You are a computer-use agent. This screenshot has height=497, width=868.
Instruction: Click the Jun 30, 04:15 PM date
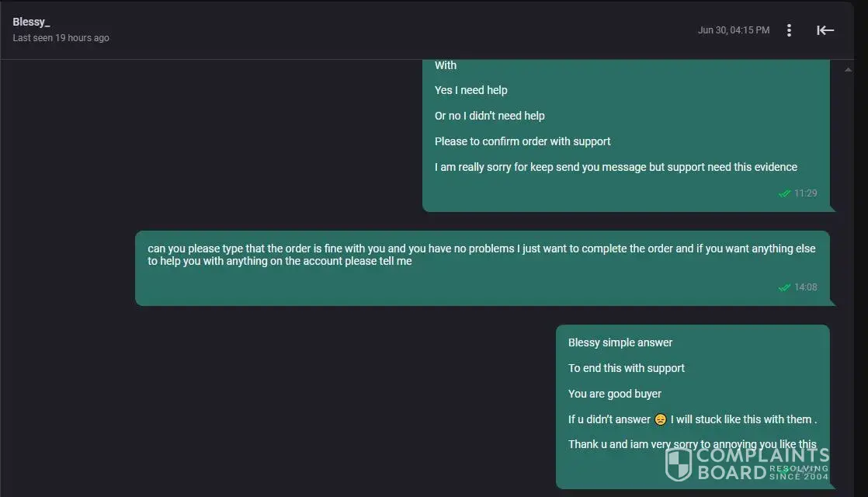click(x=734, y=30)
